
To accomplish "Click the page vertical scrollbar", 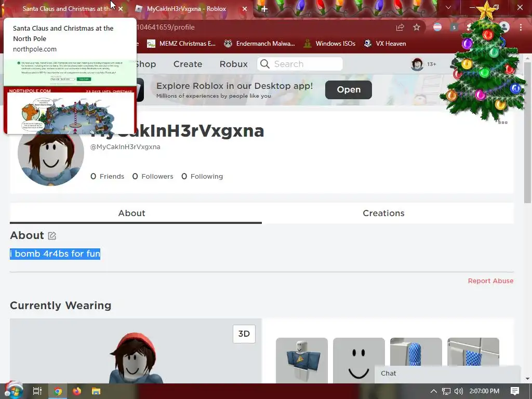I will [x=528, y=132].
